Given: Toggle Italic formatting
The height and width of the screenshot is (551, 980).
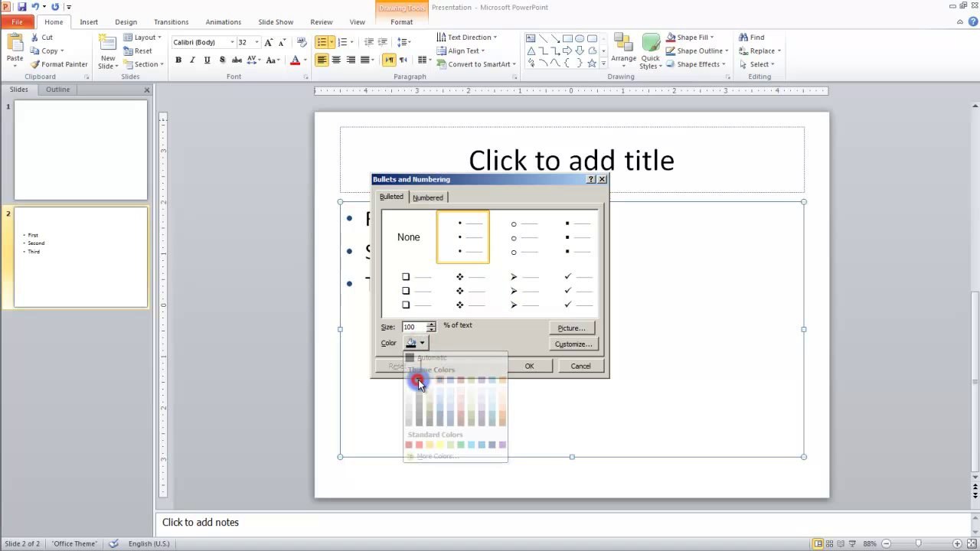Looking at the screenshot, I should point(193,60).
